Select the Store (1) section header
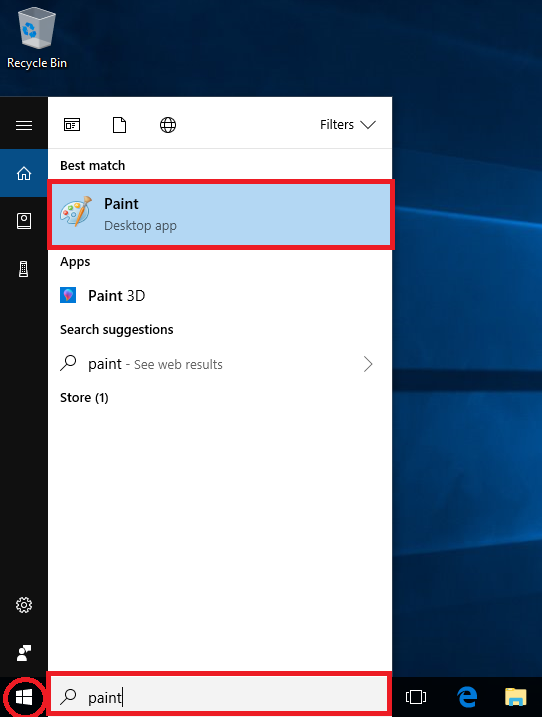 pos(84,397)
